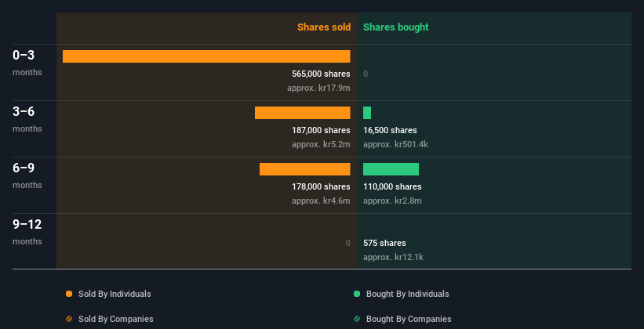644x329 pixels.
Task: Click the orange Sold By Individuals legend dot
Action: coord(69,294)
